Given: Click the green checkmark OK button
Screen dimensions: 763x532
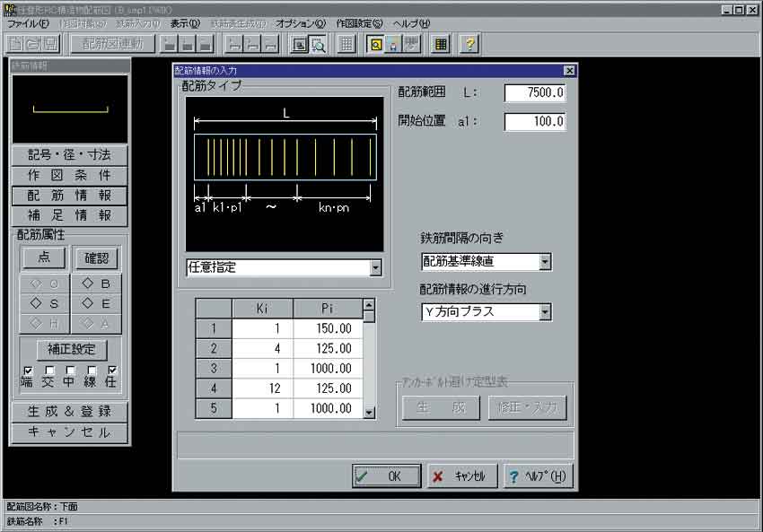Looking at the screenshot, I should [x=387, y=475].
